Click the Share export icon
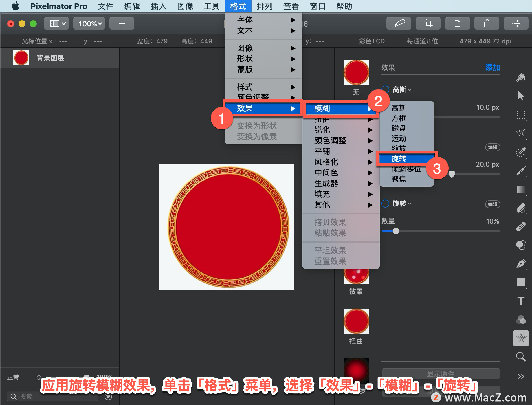The width and height of the screenshot is (532, 405). 487,23
